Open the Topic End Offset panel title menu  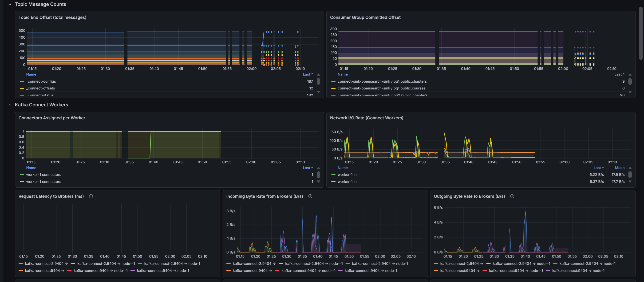[52, 17]
